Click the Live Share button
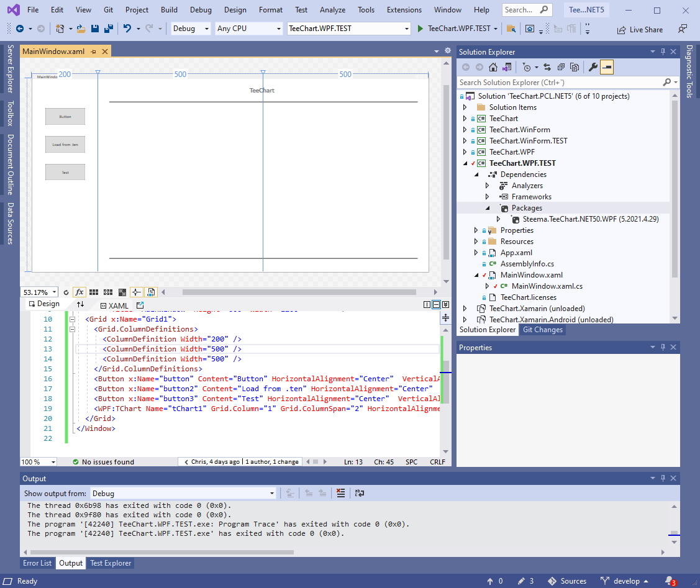This screenshot has height=588, width=700. pyautogui.click(x=640, y=30)
